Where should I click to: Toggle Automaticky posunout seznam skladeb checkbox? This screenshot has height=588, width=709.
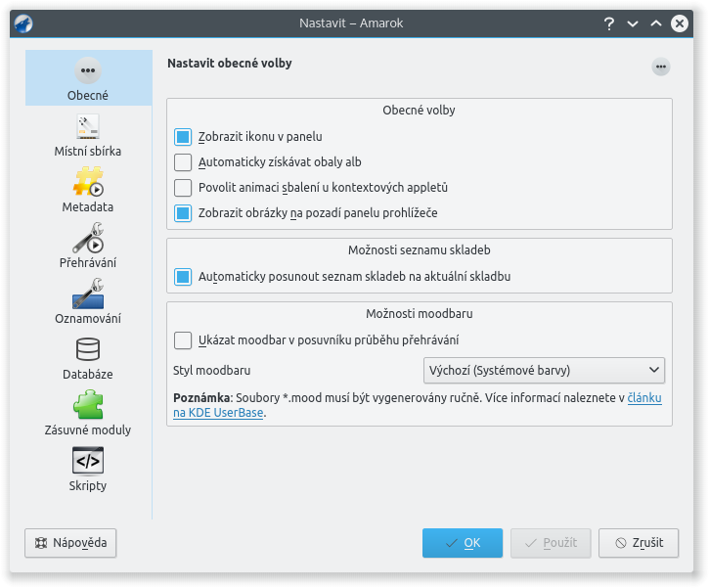[x=183, y=276]
